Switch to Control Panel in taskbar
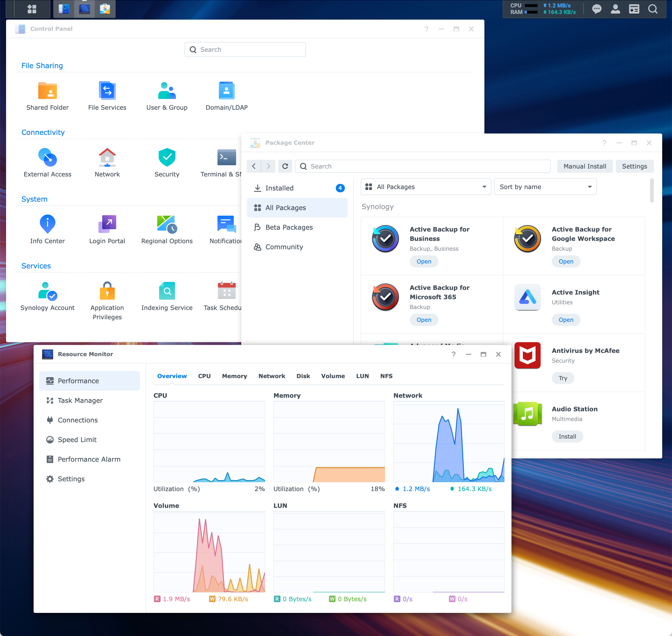 (64, 9)
